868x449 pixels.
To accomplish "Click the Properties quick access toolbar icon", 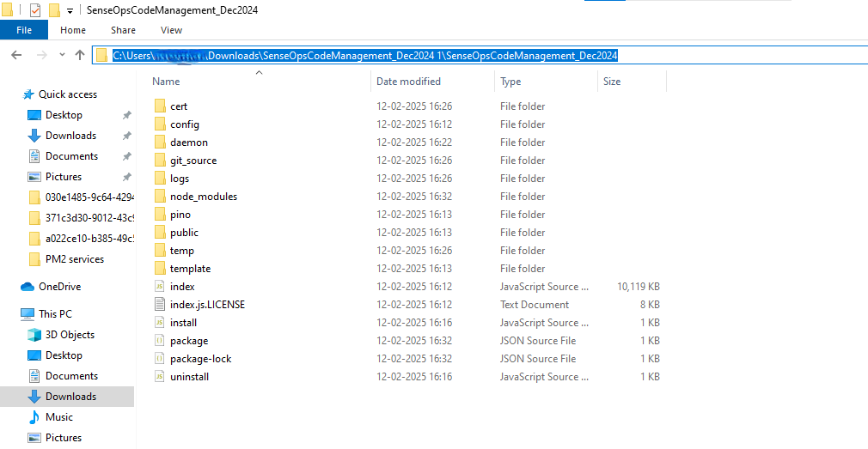I will coord(34,10).
